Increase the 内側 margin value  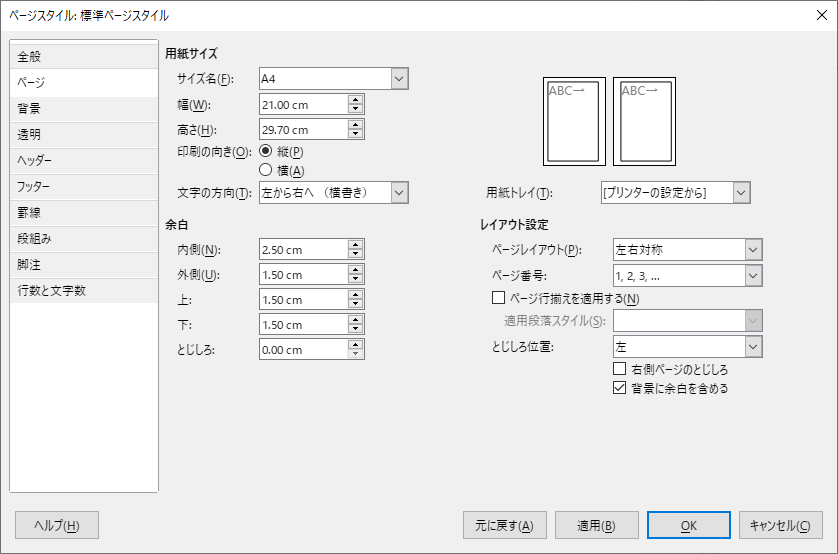click(355, 245)
